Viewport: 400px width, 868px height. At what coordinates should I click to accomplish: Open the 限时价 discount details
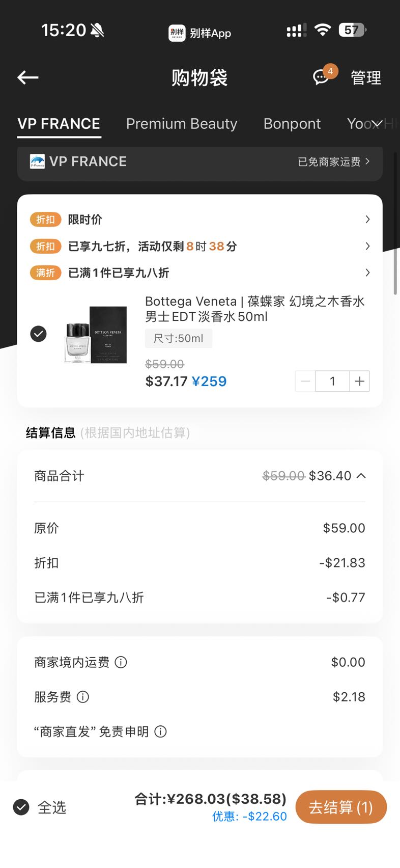point(199,220)
